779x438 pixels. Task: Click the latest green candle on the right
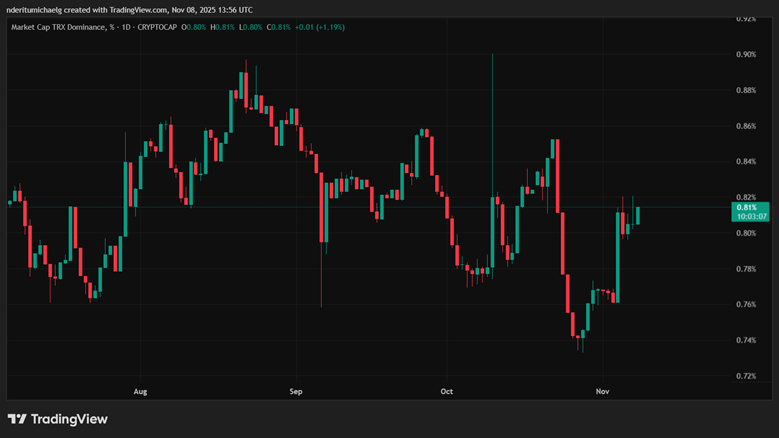(x=637, y=214)
